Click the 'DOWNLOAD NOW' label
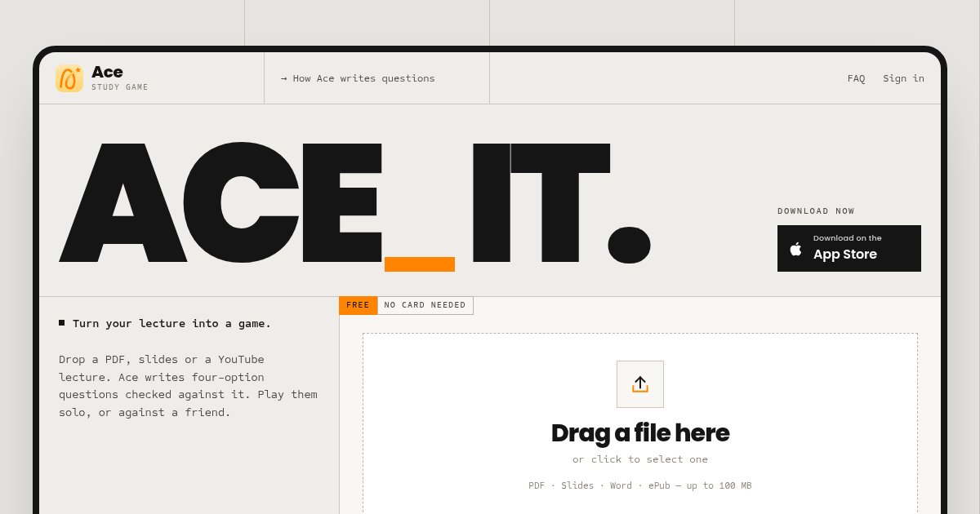Image resolution: width=980 pixels, height=514 pixels. tap(816, 211)
